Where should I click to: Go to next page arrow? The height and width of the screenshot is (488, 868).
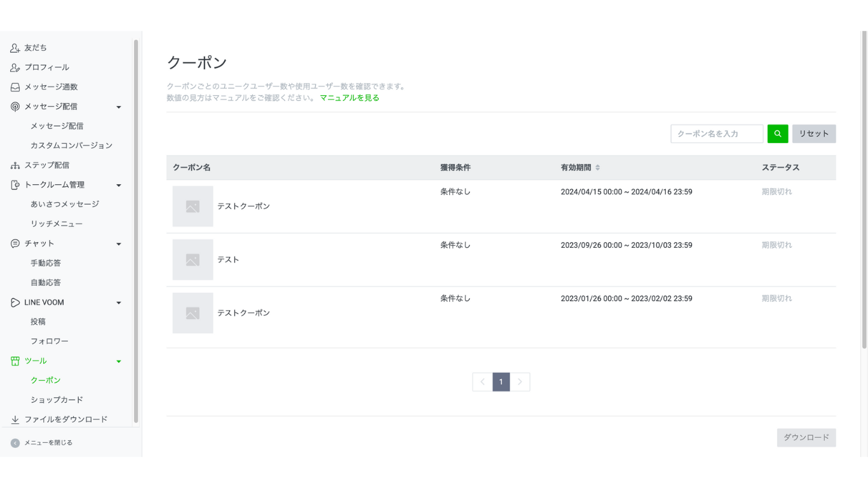pos(520,382)
